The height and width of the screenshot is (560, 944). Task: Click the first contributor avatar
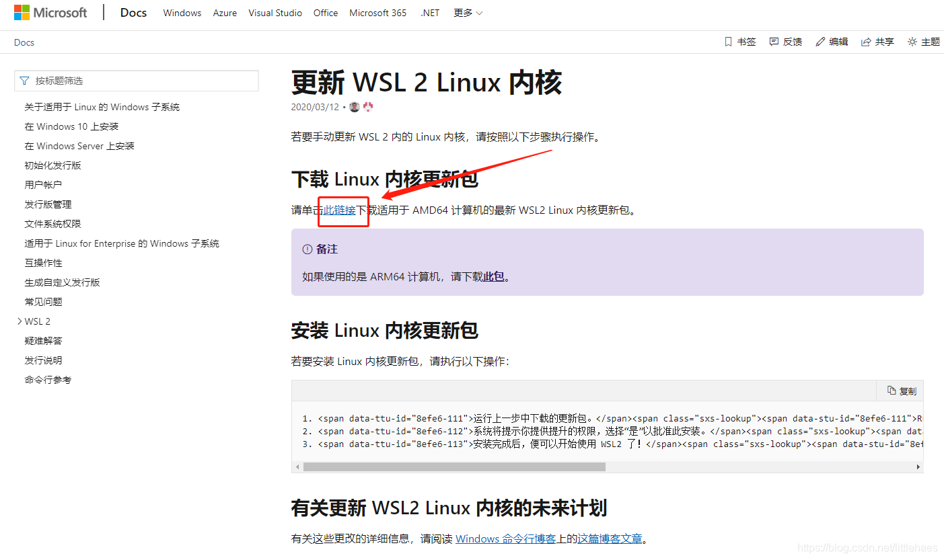[x=355, y=107]
